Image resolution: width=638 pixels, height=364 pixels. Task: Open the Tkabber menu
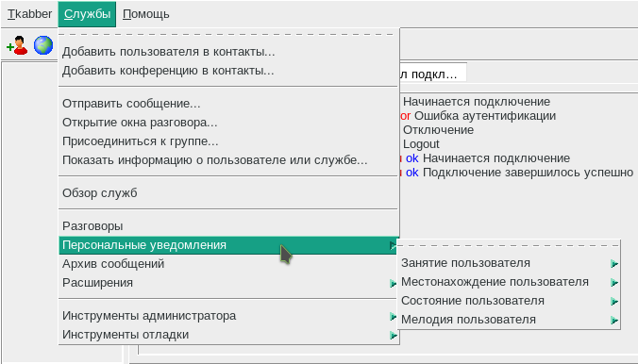point(29,14)
